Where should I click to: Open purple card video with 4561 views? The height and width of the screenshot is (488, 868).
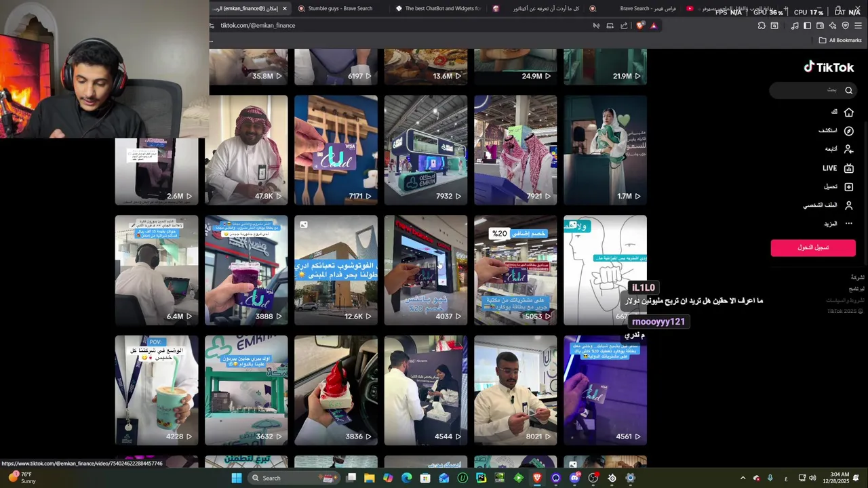tap(605, 390)
